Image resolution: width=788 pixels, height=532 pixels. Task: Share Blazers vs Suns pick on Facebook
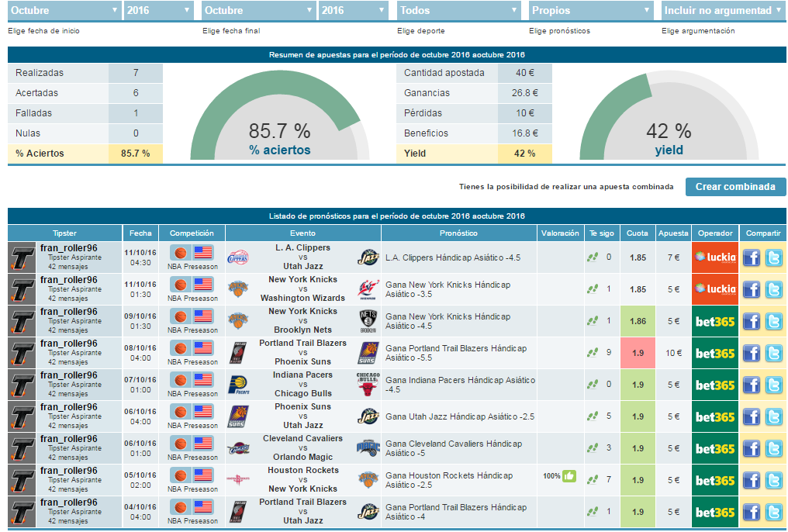point(752,353)
